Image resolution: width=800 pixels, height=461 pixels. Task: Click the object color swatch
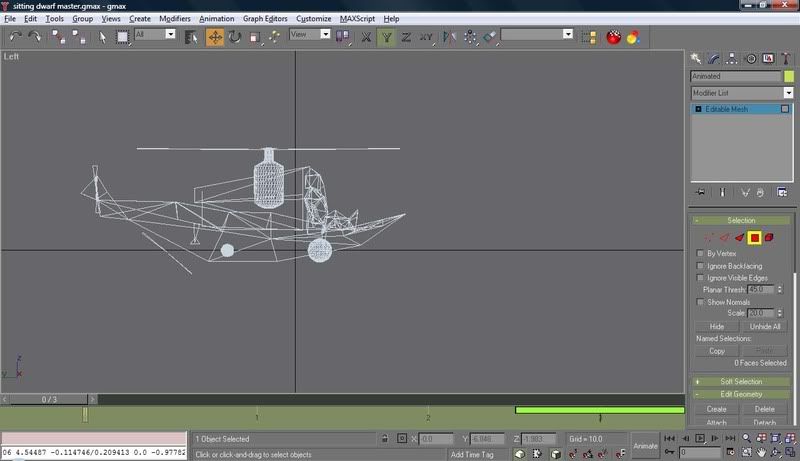click(x=788, y=76)
